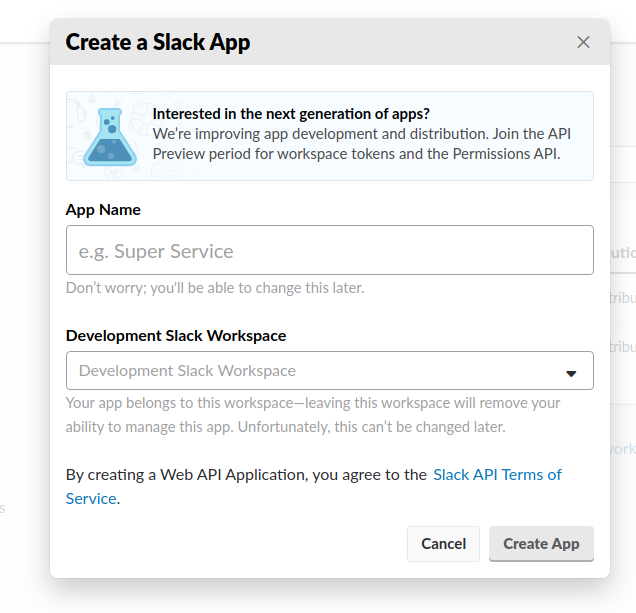Click the 'Your app belongs to this workspace' help text
636x613 pixels.
313,415
